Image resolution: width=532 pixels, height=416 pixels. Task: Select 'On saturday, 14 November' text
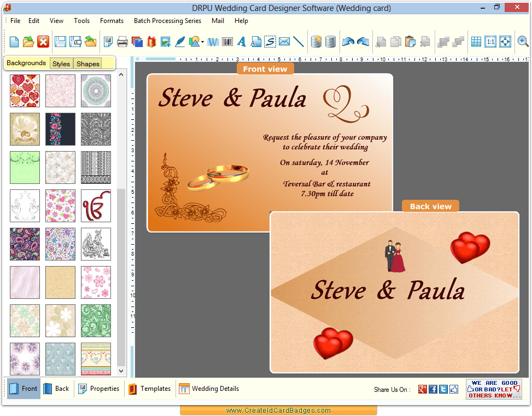324,163
